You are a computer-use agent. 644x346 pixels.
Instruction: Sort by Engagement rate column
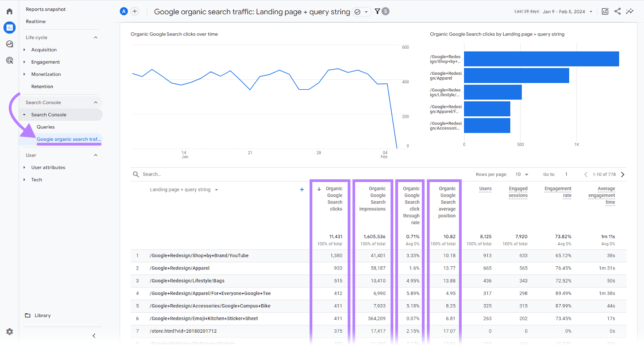pyautogui.click(x=558, y=192)
